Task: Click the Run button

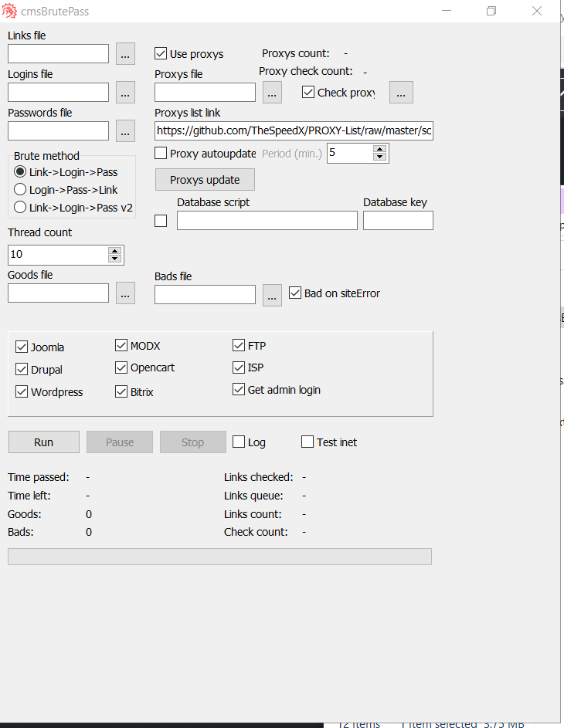Action: [x=44, y=442]
